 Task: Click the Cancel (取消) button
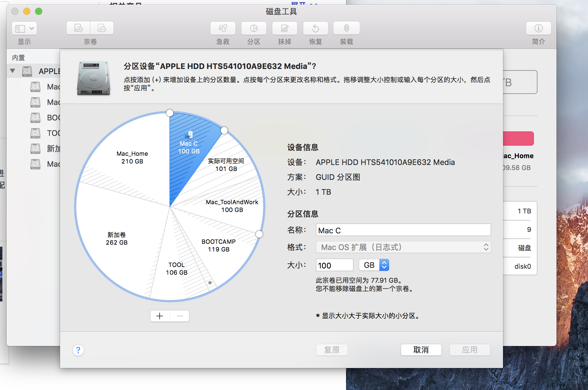421,350
